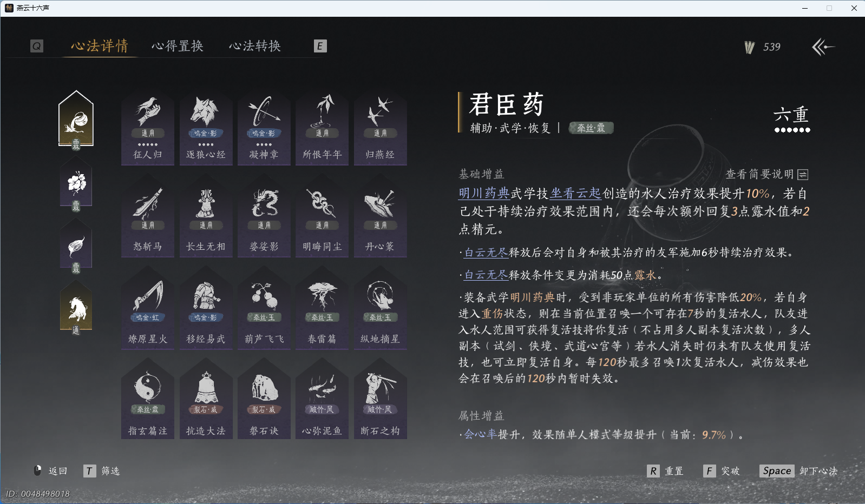Click the 牵丝·霖 tag
This screenshot has width=865, height=504.
click(x=591, y=128)
